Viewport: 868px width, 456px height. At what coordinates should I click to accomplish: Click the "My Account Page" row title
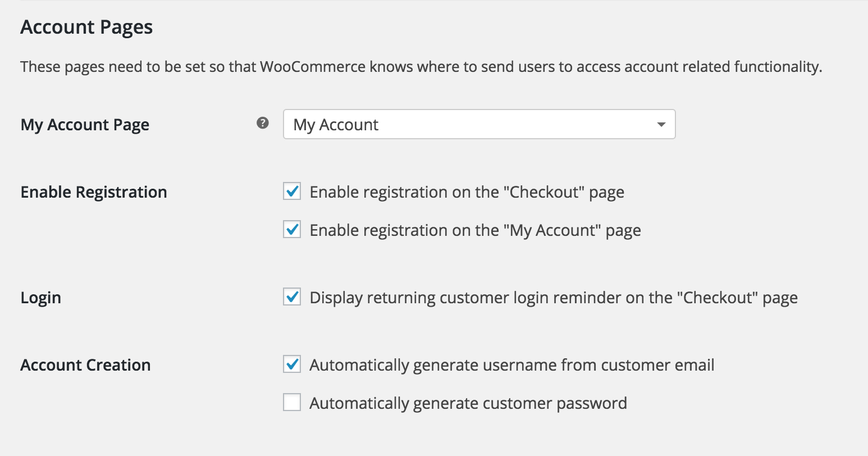[85, 125]
